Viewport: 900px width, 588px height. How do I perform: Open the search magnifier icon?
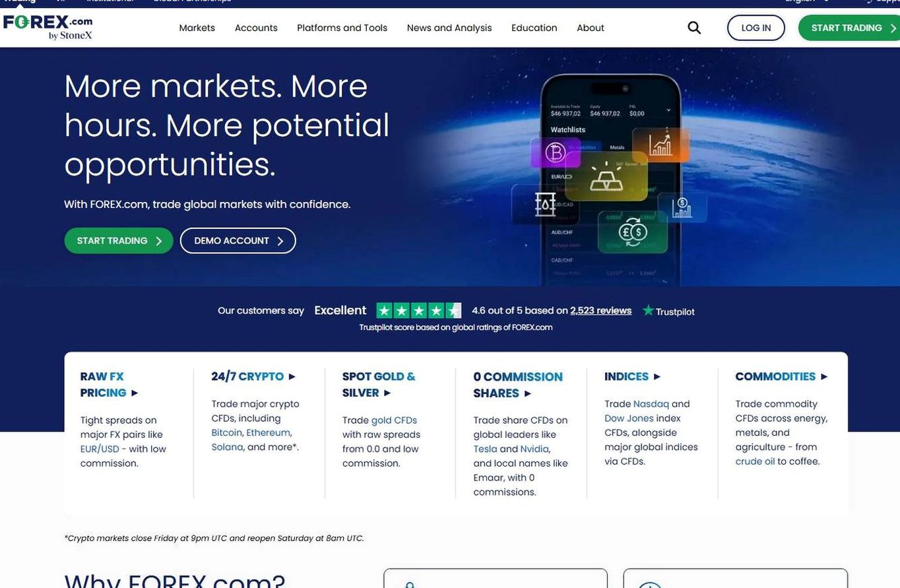coord(694,28)
